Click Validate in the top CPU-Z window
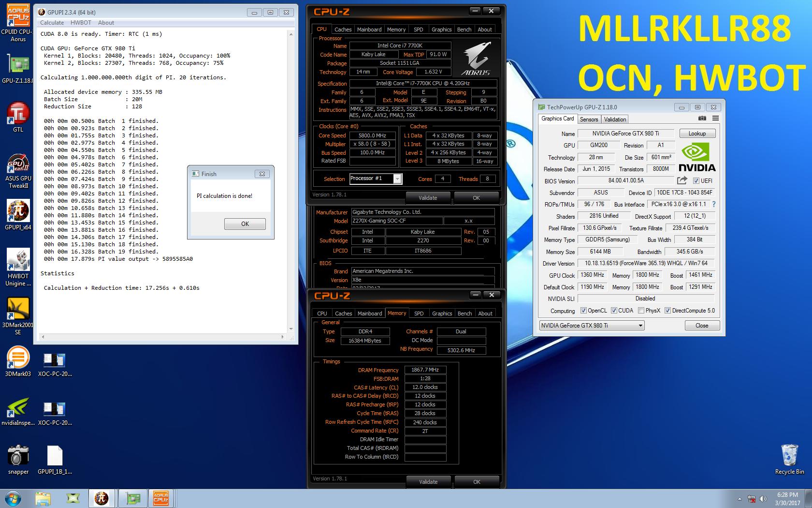This screenshot has height=508, width=812. click(428, 198)
